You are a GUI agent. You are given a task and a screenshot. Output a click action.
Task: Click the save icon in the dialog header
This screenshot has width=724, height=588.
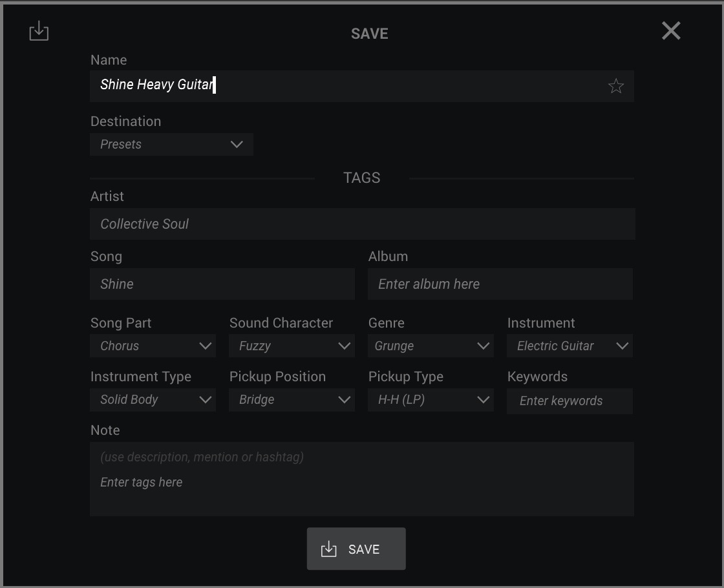39,31
